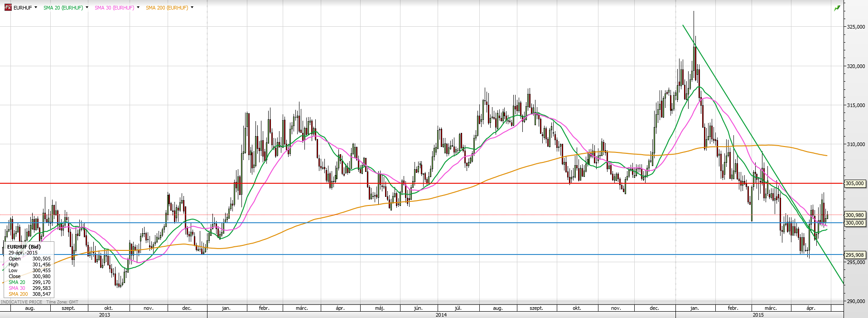Click the SMA 200 308,547 row
Screen dimensions: 868x318
coord(29,294)
